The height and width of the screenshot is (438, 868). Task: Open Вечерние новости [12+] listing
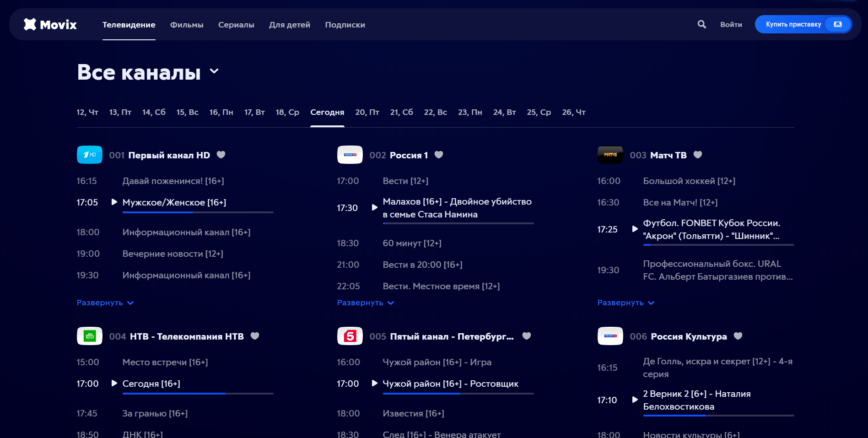tap(173, 254)
